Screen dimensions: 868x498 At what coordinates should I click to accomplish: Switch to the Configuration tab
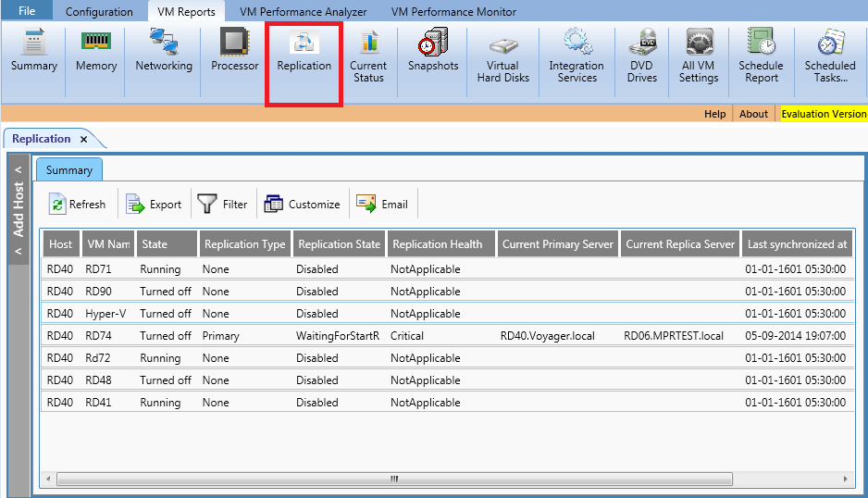click(x=99, y=12)
